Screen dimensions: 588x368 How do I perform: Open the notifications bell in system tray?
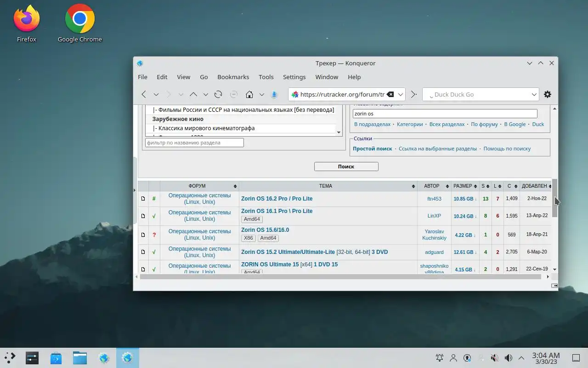440,357
